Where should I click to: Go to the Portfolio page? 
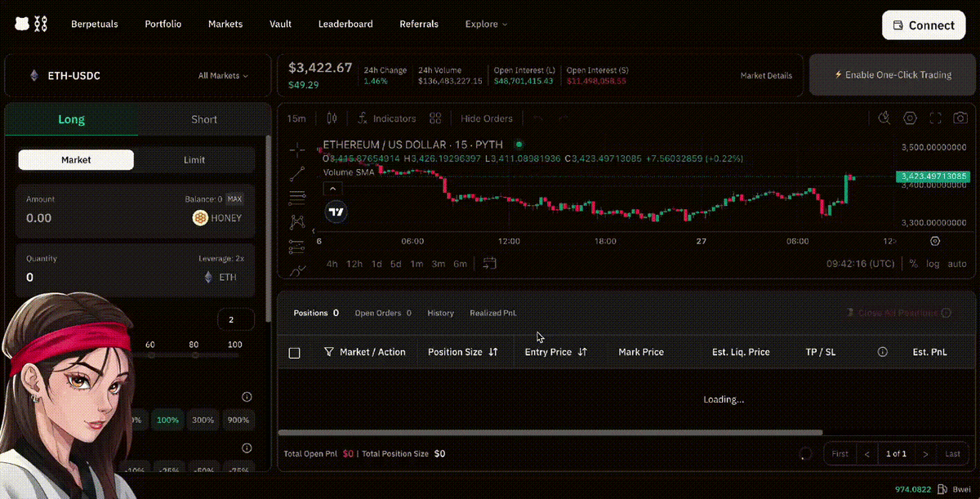[163, 25]
